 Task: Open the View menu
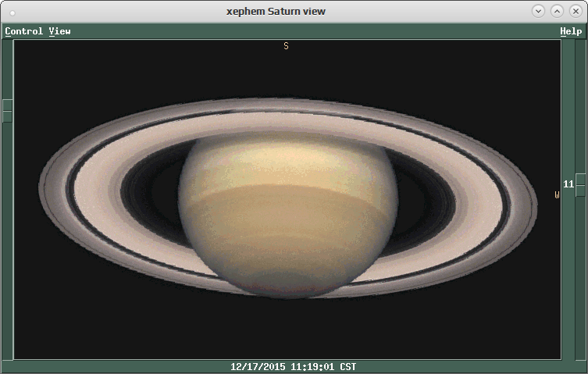[59, 31]
